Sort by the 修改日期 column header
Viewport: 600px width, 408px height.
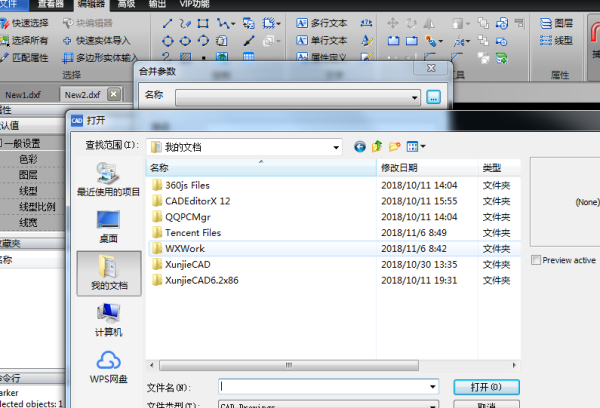[x=427, y=168]
